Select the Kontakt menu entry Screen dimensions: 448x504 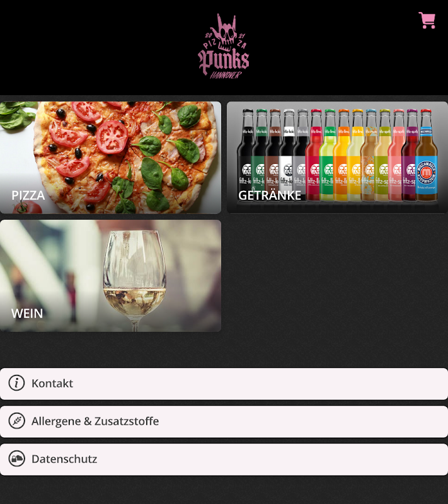(x=224, y=384)
